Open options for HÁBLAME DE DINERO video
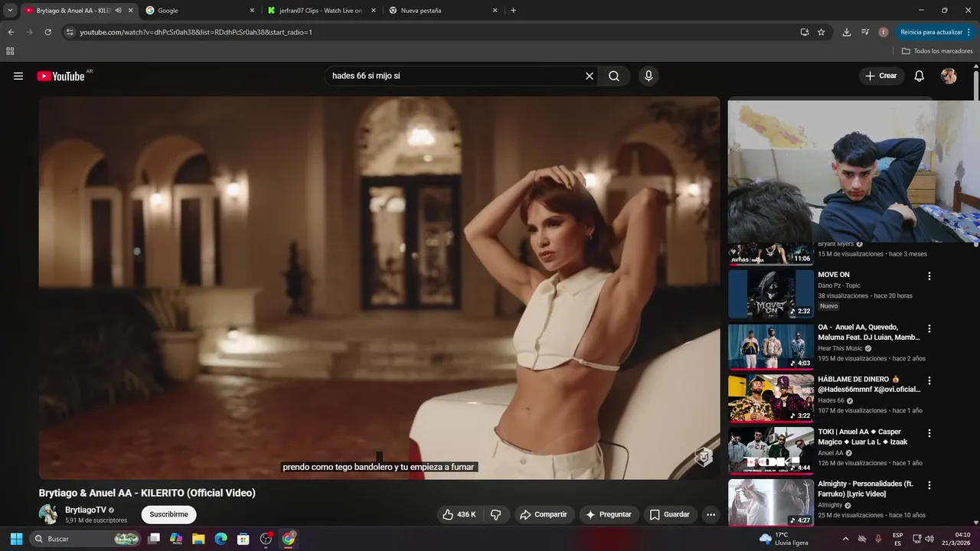 [x=929, y=380]
